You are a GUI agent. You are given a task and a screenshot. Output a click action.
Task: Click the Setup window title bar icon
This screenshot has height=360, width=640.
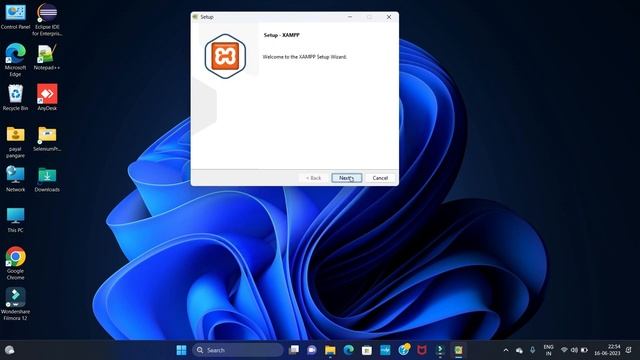pyautogui.click(x=196, y=17)
